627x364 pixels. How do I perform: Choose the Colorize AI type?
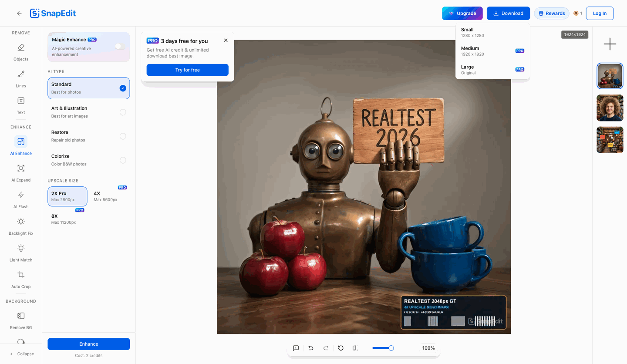point(89,160)
